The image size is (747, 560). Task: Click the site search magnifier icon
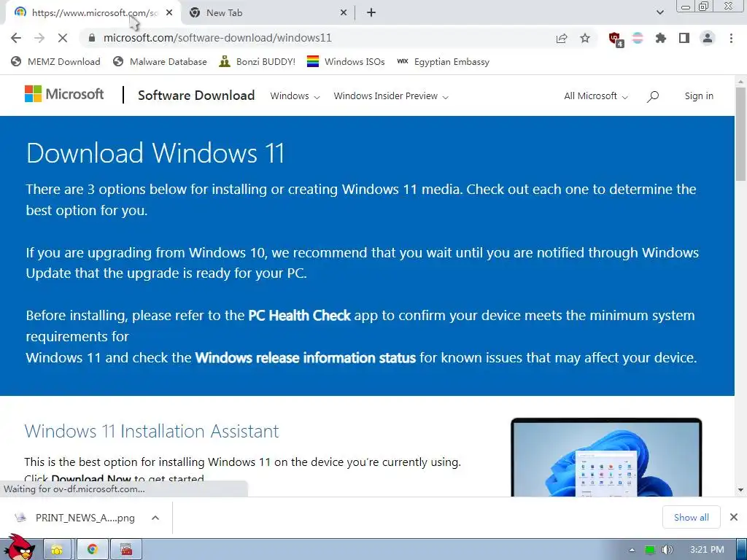coord(653,97)
